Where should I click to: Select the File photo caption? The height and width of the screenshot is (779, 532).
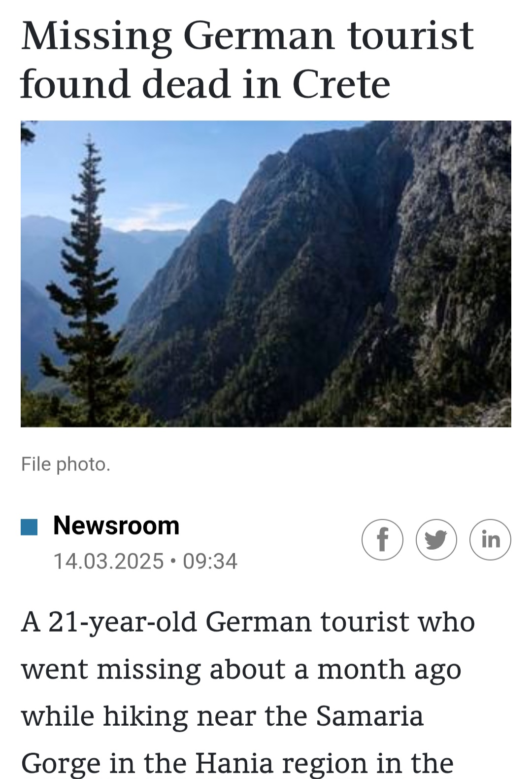click(x=66, y=464)
